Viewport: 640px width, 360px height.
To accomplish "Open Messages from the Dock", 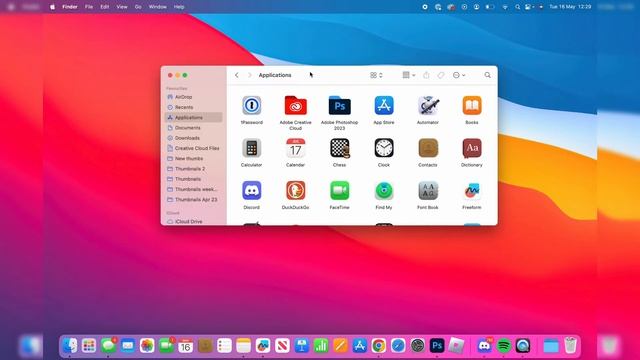I will (108, 346).
